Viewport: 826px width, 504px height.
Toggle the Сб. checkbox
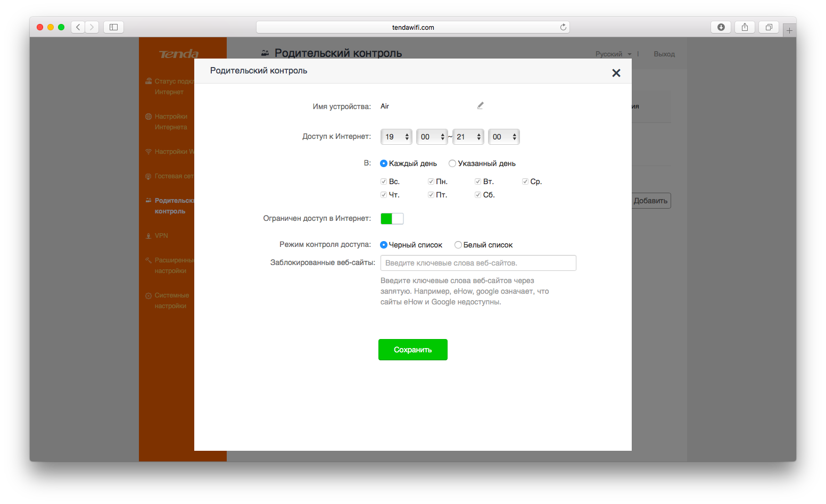tap(478, 195)
